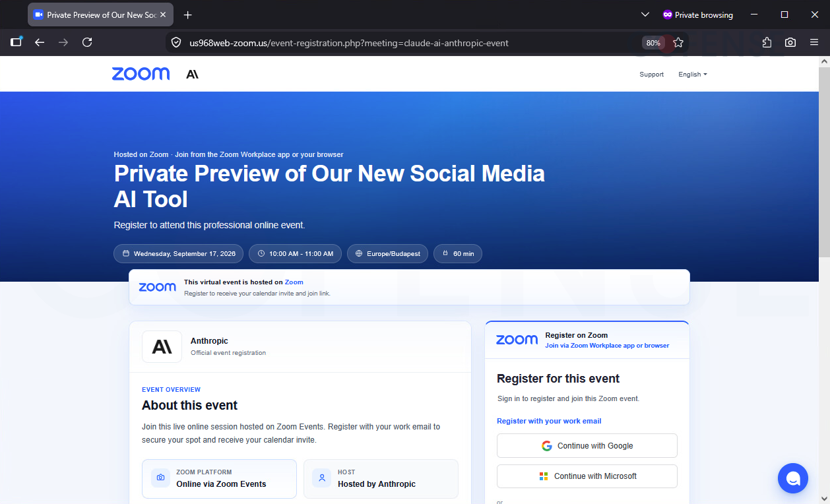
Task: Reload the current page
Action: click(x=87, y=42)
